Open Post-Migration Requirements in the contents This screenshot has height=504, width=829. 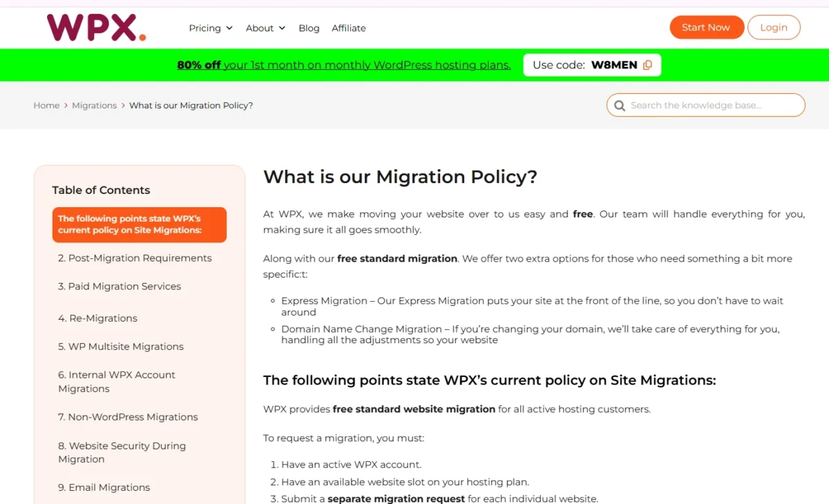(x=135, y=258)
